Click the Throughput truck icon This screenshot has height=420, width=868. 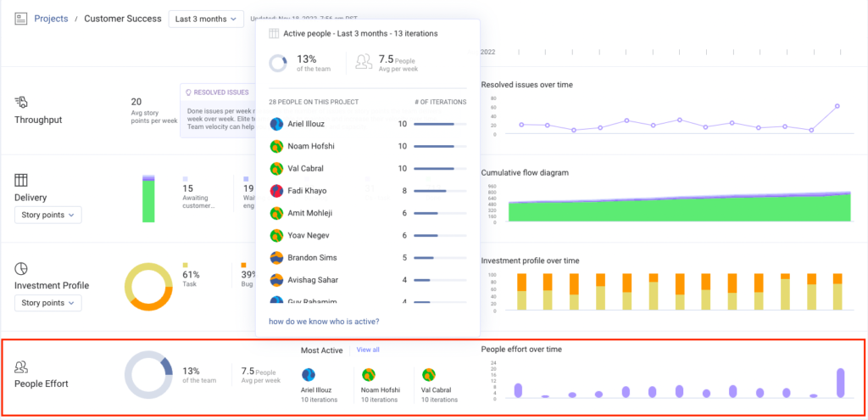(x=21, y=102)
